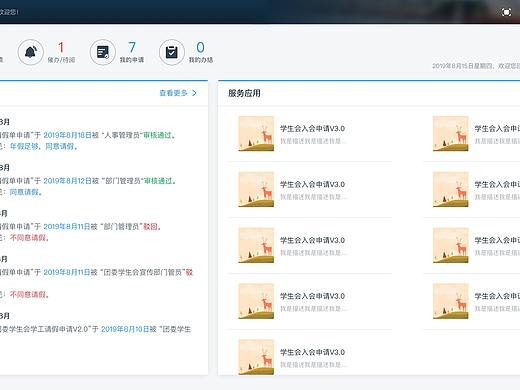Select the my applications count 7
This screenshot has height=390, width=520.
(x=132, y=47)
